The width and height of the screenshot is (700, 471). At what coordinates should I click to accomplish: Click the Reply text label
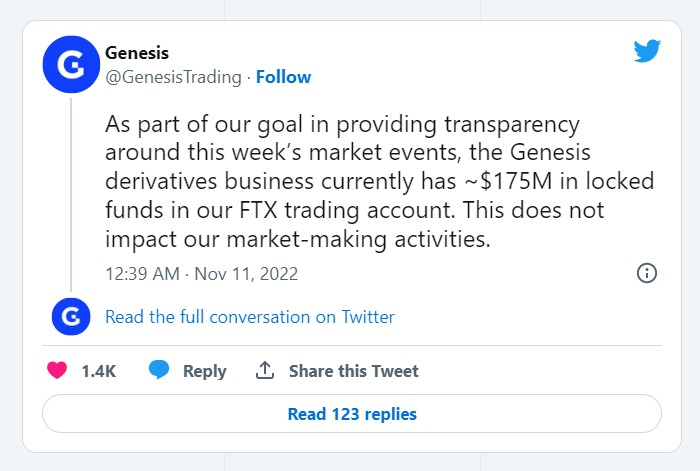click(204, 371)
